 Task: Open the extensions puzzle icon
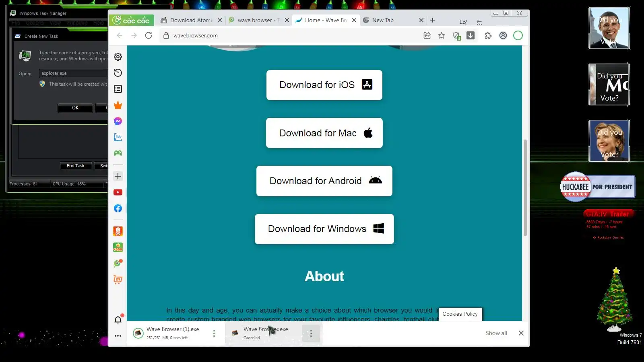[x=488, y=35]
